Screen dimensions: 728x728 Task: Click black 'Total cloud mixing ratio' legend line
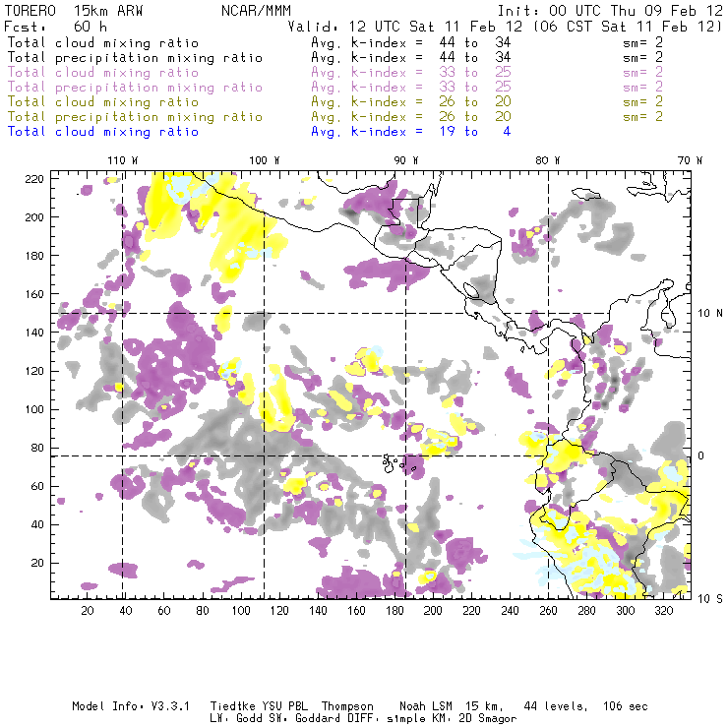tap(103, 43)
